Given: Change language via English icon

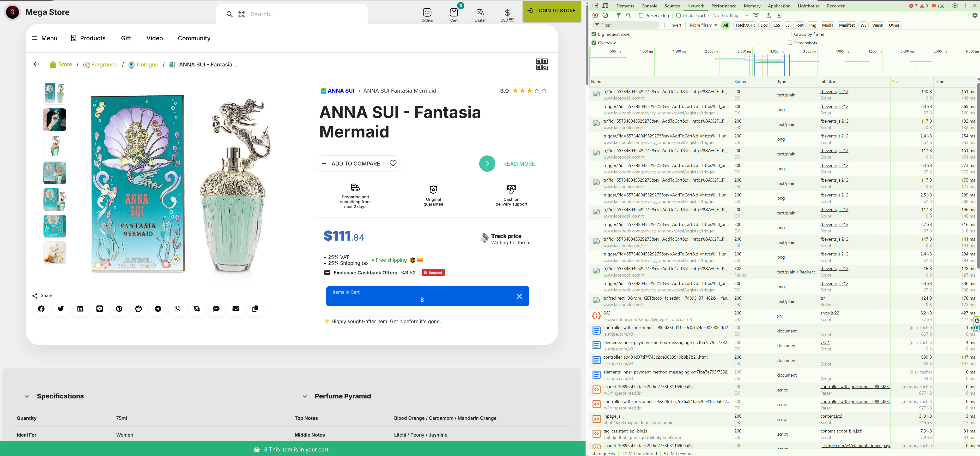Looking at the screenshot, I should coord(480,15).
